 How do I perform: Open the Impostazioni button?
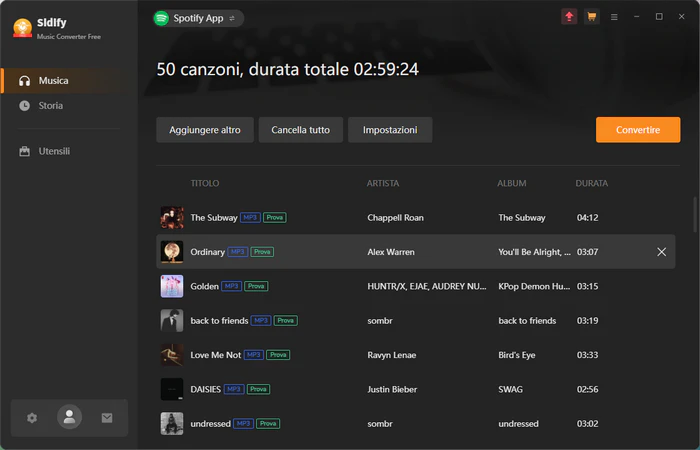pos(390,130)
